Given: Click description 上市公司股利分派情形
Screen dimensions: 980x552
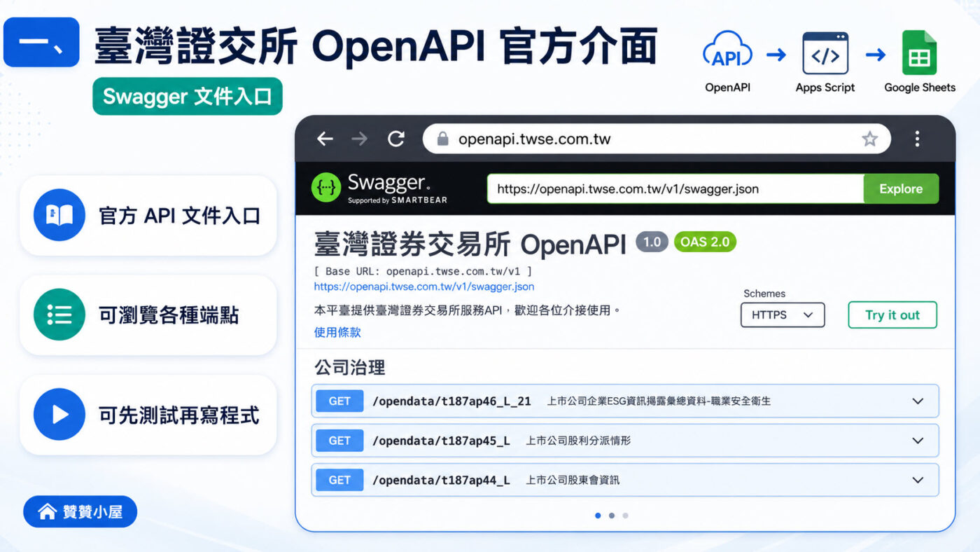Looking at the screenshot, I should coord(578,441).
